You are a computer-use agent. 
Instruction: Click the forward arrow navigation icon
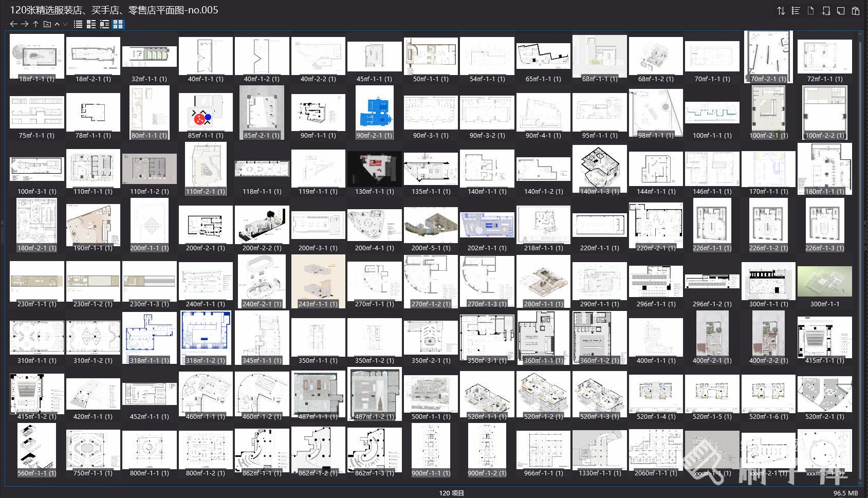[25, 24]
